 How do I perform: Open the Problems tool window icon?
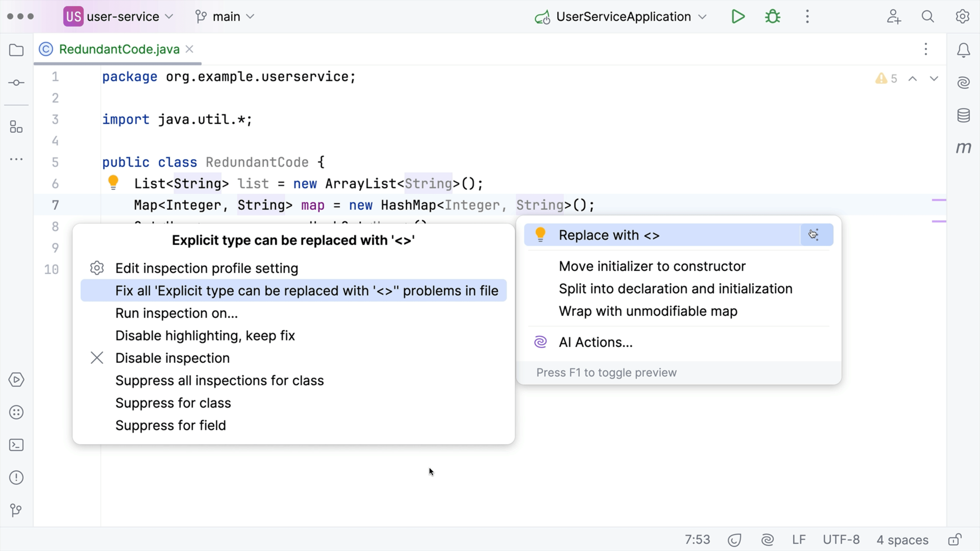click(16, 478)
